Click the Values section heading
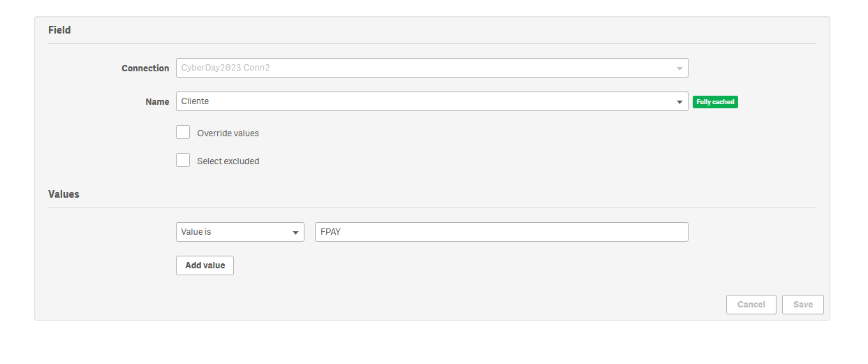The height and width of the screenshot is (364, 868). (64, 194)
